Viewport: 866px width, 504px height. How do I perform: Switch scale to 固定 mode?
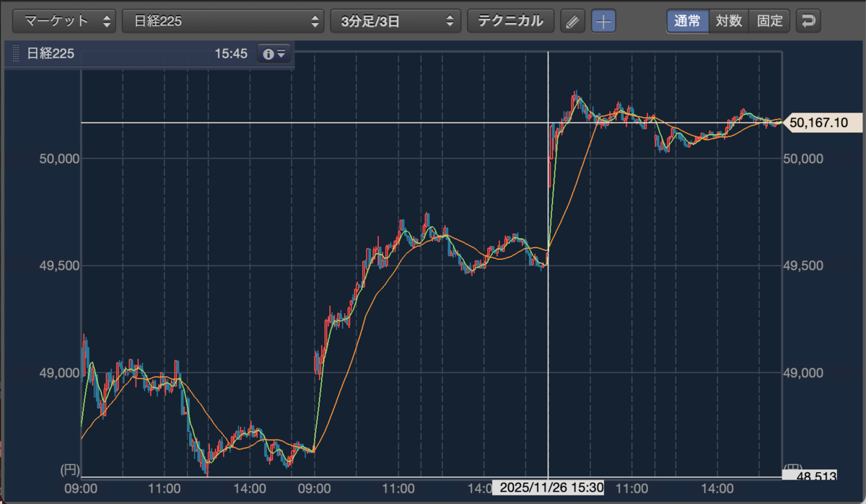[770, 21]
